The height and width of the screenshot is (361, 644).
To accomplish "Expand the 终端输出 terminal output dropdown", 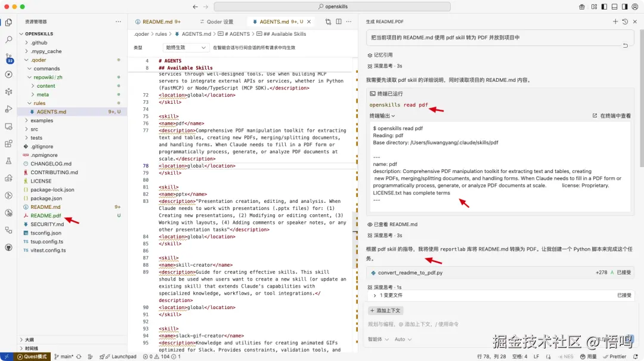I will pyautogui.click(x=382, y=116).
